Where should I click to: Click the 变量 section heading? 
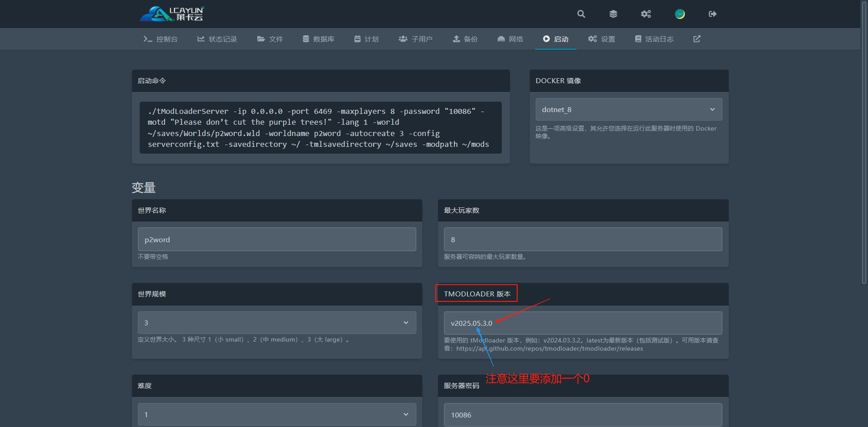click(x=144, y=188)
